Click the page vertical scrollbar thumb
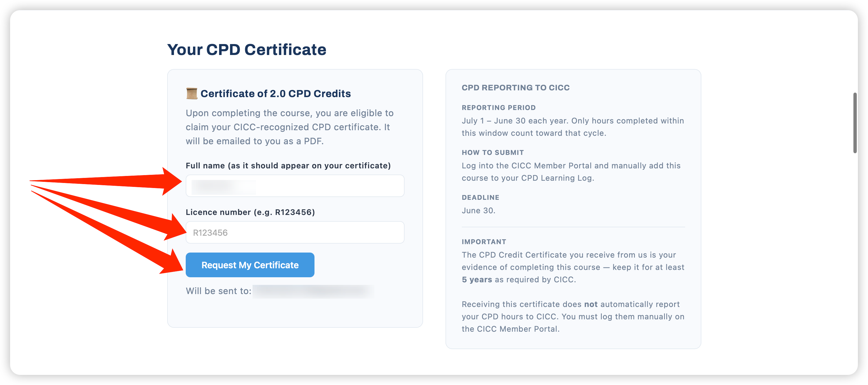The image size is (868, 385). (855, 123)
